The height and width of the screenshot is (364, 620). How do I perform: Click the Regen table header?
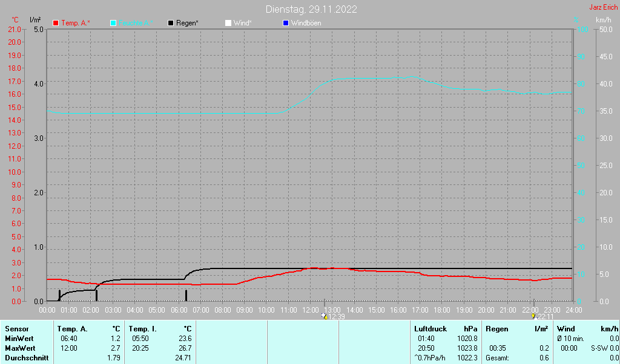tap(496, 329)
